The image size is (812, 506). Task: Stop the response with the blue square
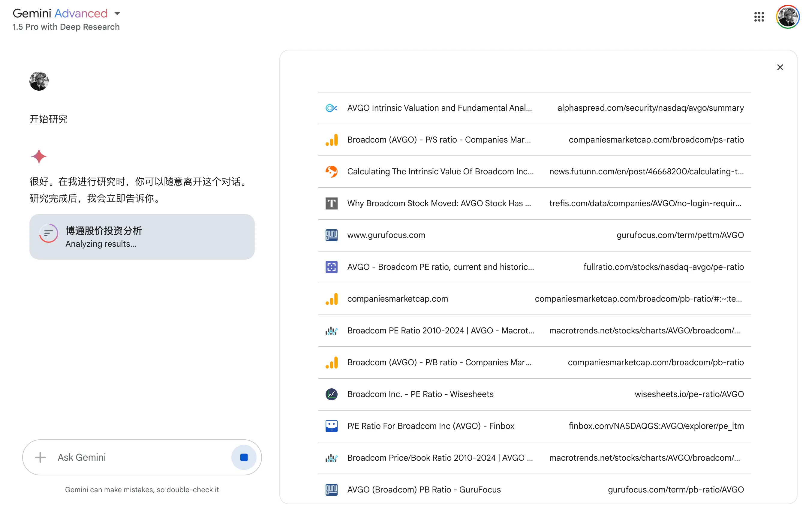(x=244, y=457)
